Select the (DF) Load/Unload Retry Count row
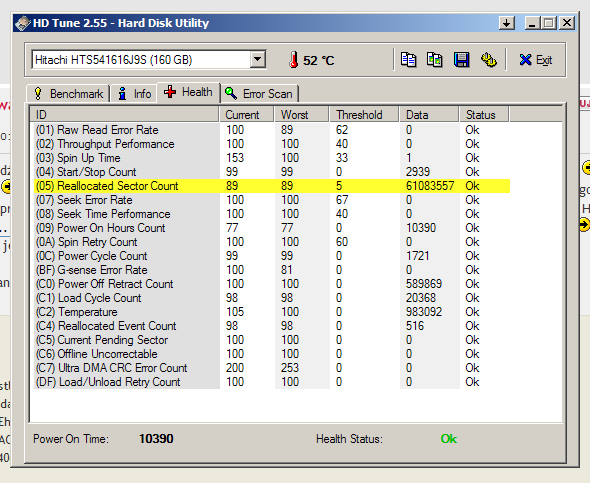The image size is (590, 483). [x=272, y=382]
